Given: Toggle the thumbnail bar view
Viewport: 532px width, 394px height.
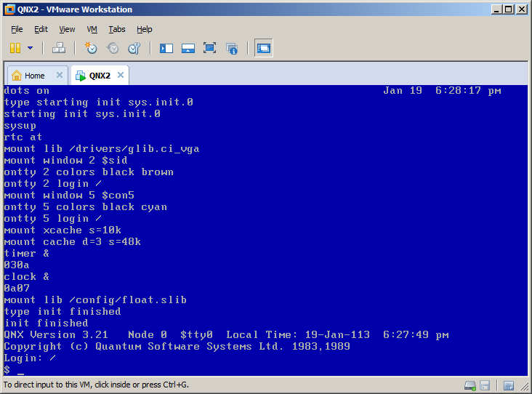Looking at the screenshot, I should (x=188, y=48).
